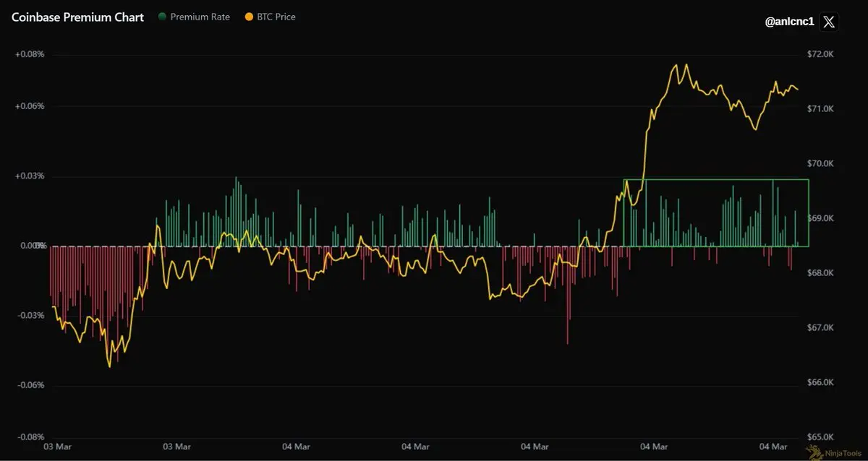
Task: Toggle the Premium Rate legend series
Action: (194, 17)
